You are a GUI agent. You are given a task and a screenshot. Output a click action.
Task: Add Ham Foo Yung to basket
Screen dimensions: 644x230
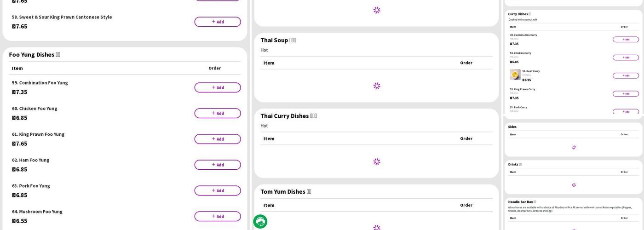click(x=218, y=165)
